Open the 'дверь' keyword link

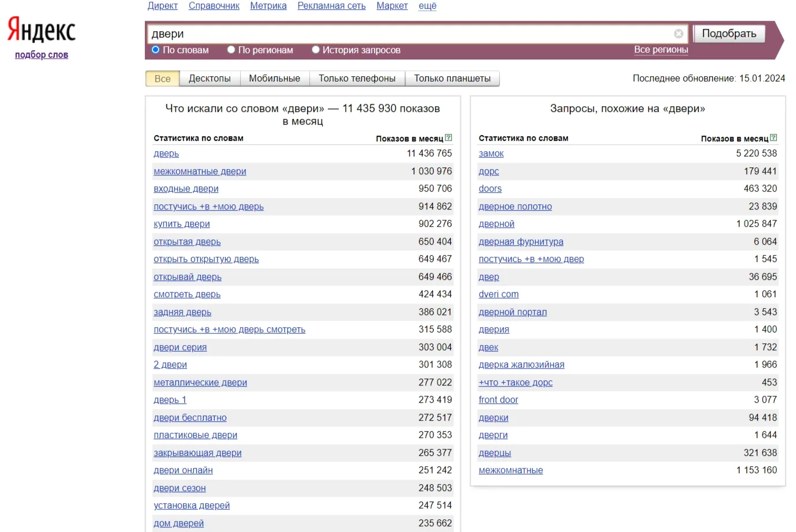166,153
